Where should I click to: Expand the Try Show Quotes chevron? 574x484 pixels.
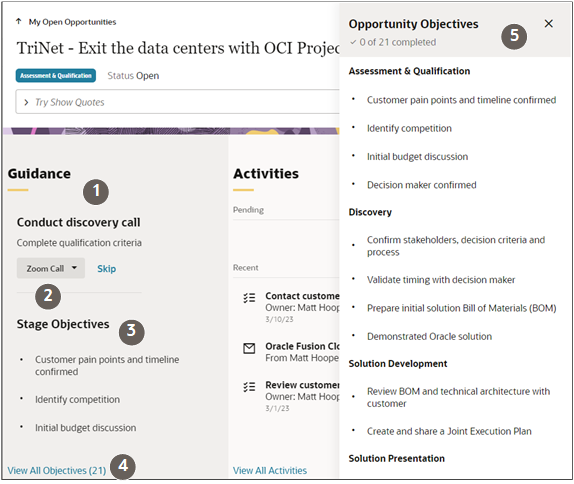(x=26, y=102)
